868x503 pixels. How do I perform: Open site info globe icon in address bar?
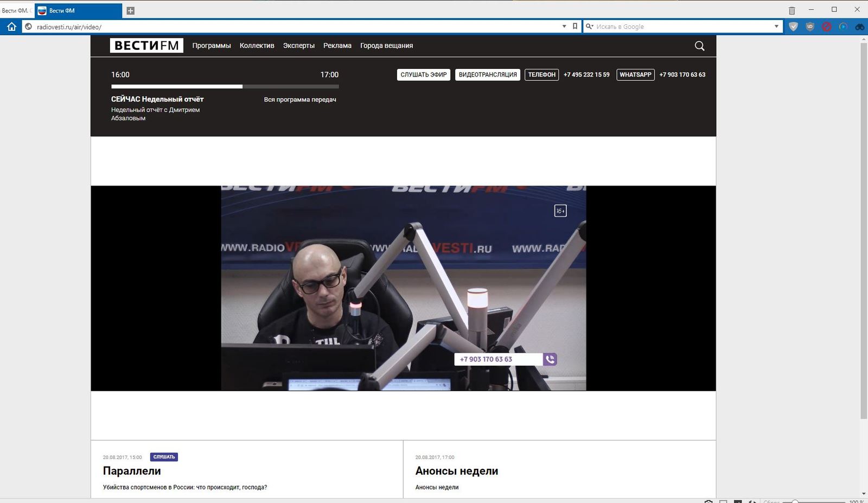point(29,27)
